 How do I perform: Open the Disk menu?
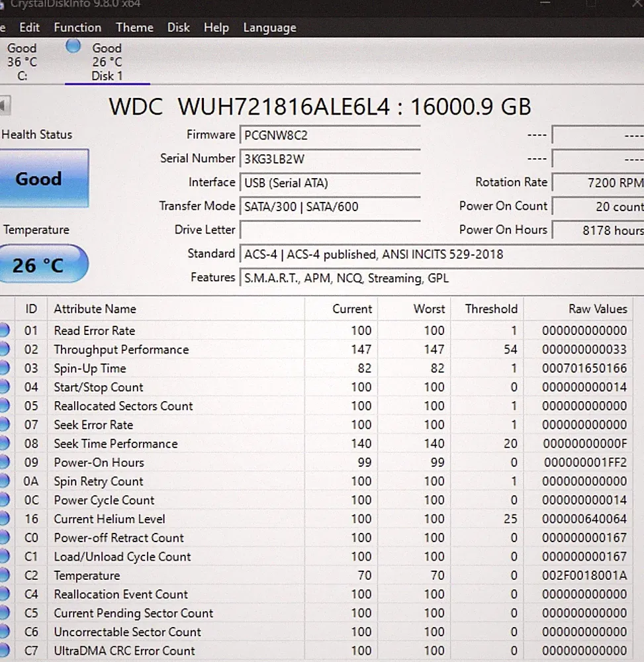(x=179, y=27)
